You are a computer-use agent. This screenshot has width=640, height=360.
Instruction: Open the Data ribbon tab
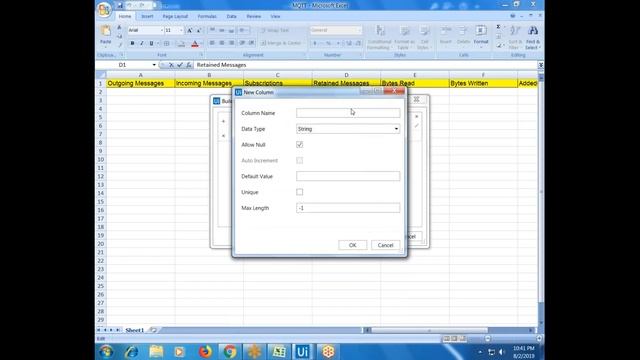click(x=231, y=16)
